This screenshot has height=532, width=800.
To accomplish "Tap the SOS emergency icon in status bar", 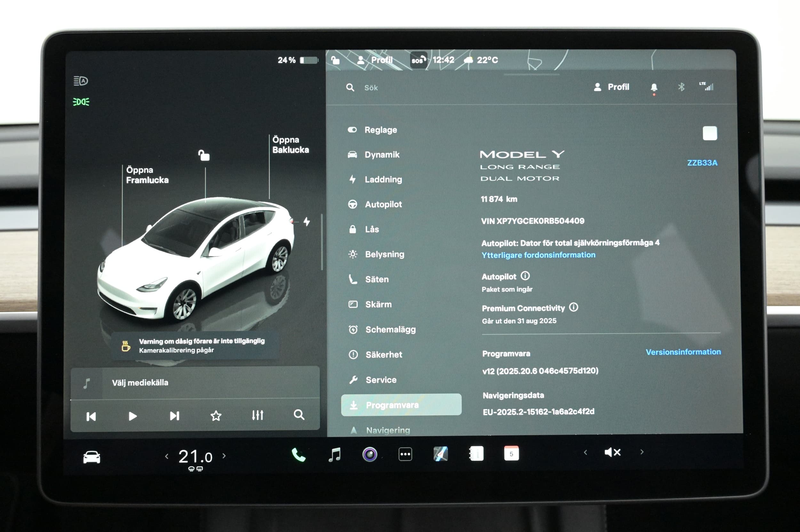I will click(419, 60).
